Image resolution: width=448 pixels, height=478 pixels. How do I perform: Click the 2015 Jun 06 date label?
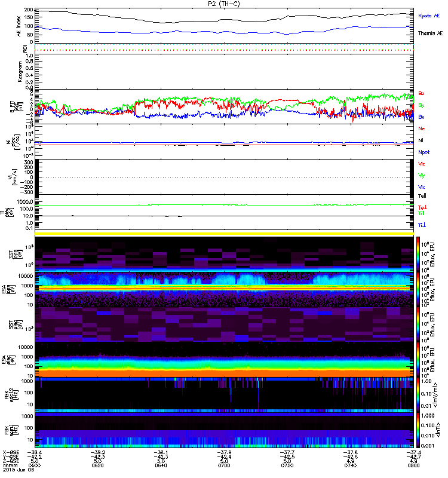19,470
